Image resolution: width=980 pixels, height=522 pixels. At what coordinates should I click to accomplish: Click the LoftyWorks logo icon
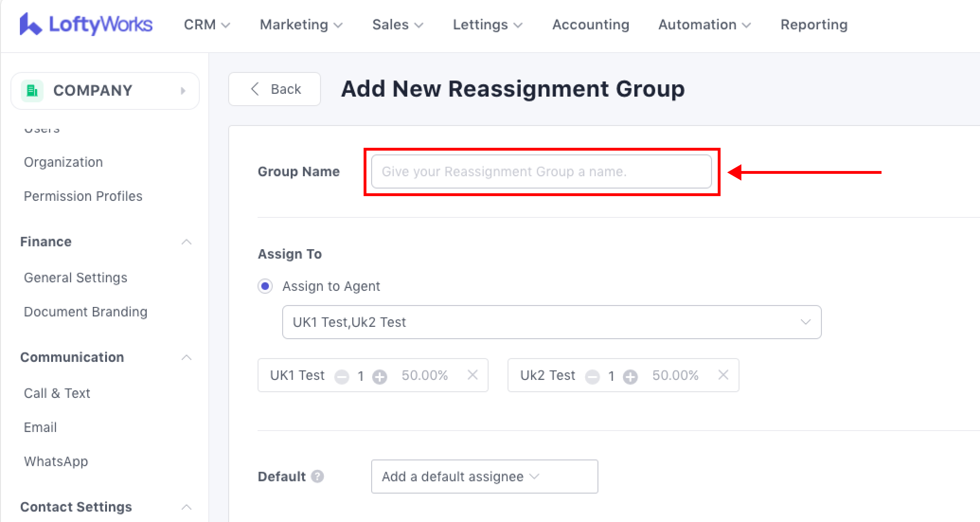tap(30, 24)
